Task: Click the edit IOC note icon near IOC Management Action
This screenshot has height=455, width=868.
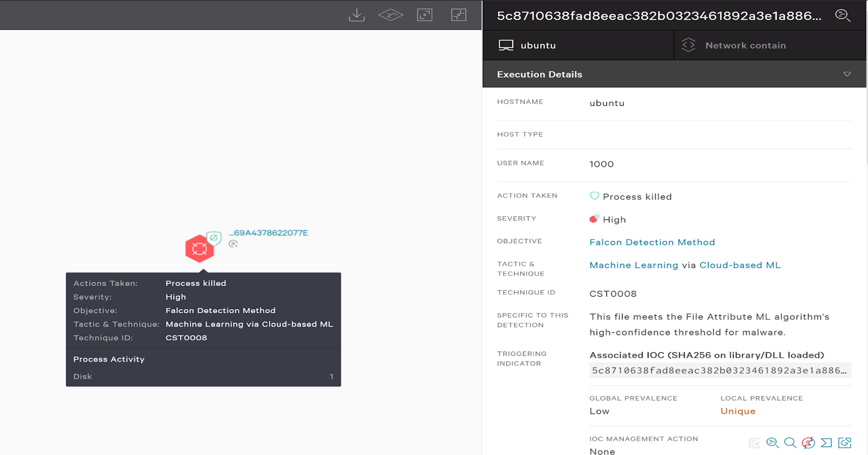Action: (x=755, y=443)
